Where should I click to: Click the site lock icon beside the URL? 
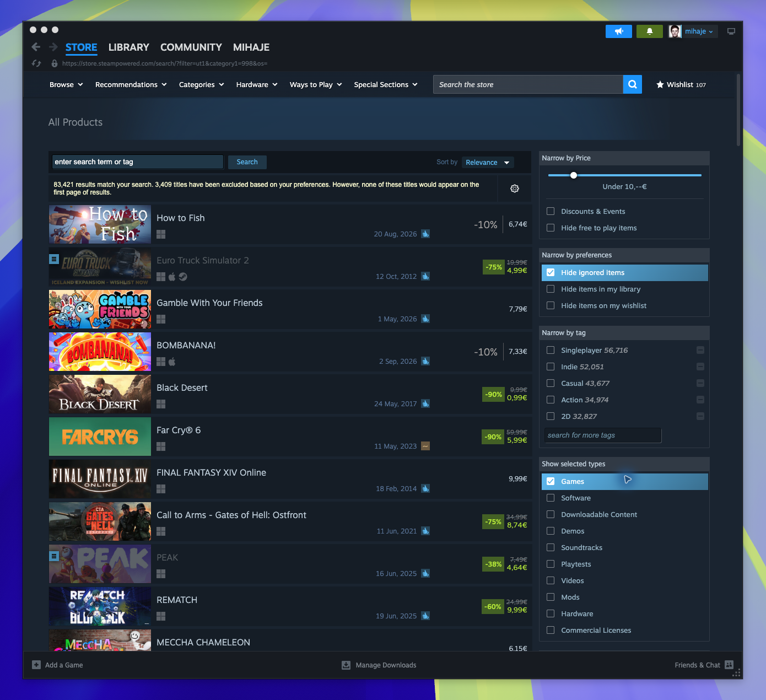(x=54, y=63)
